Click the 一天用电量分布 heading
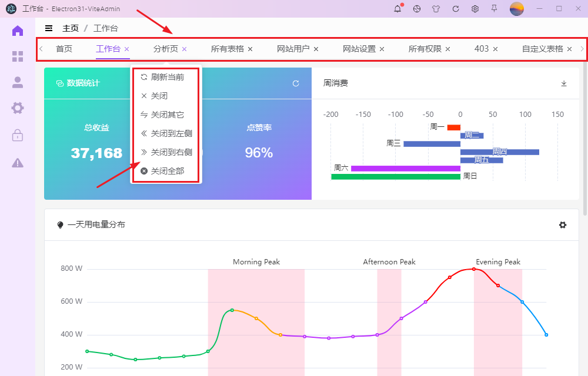The height and width of the screenshot is (376, 588). point(96,224)
